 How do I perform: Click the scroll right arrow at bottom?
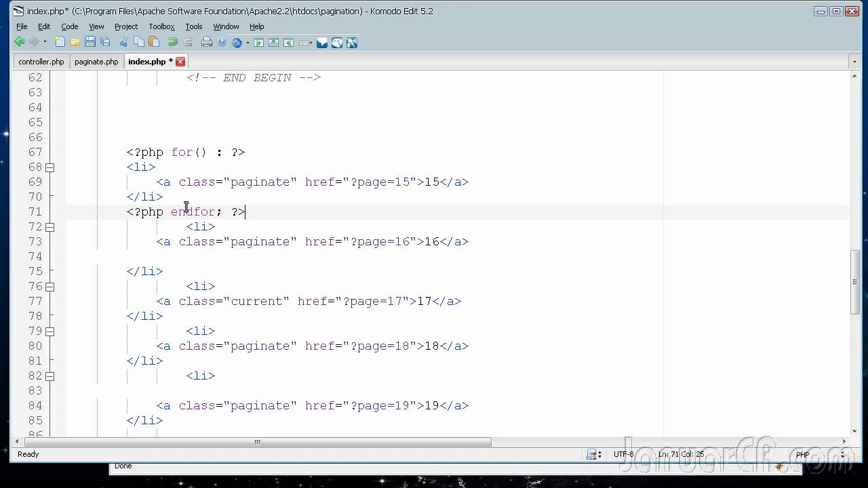844,442
